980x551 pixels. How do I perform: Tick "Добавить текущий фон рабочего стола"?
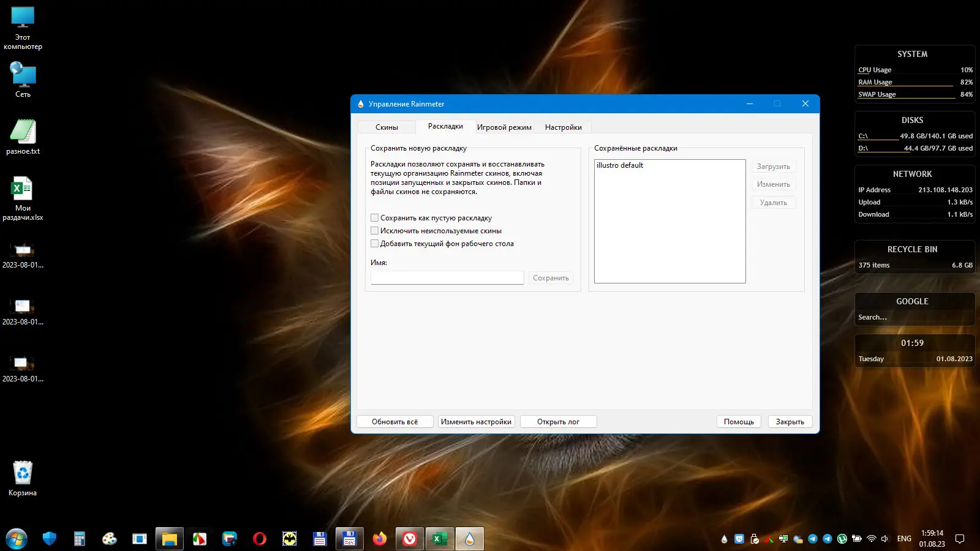point(375,244)
